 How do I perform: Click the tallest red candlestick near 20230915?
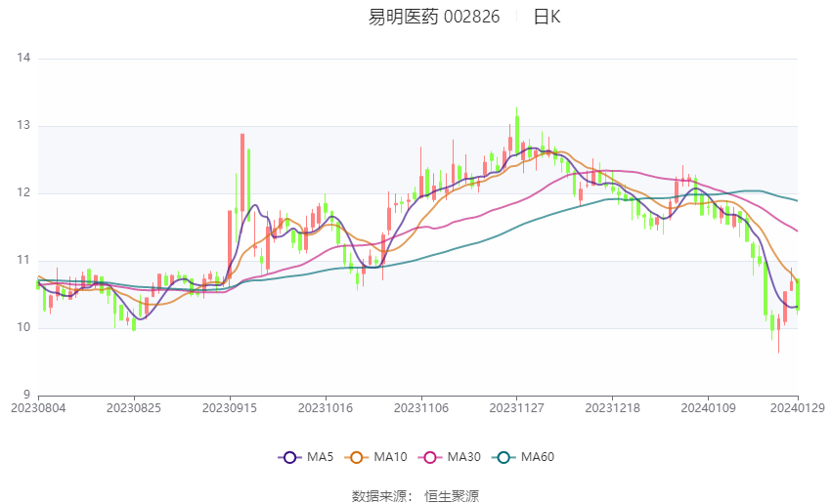242,173
